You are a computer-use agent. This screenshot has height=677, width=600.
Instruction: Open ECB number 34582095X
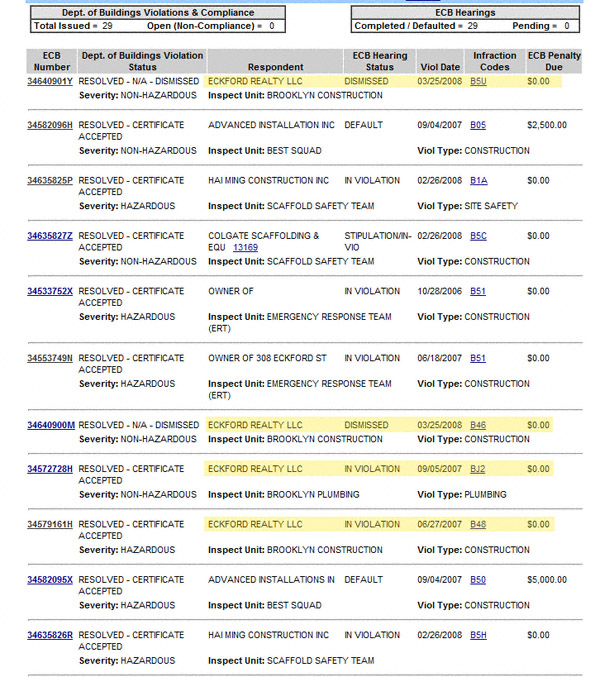coord(50,580)
